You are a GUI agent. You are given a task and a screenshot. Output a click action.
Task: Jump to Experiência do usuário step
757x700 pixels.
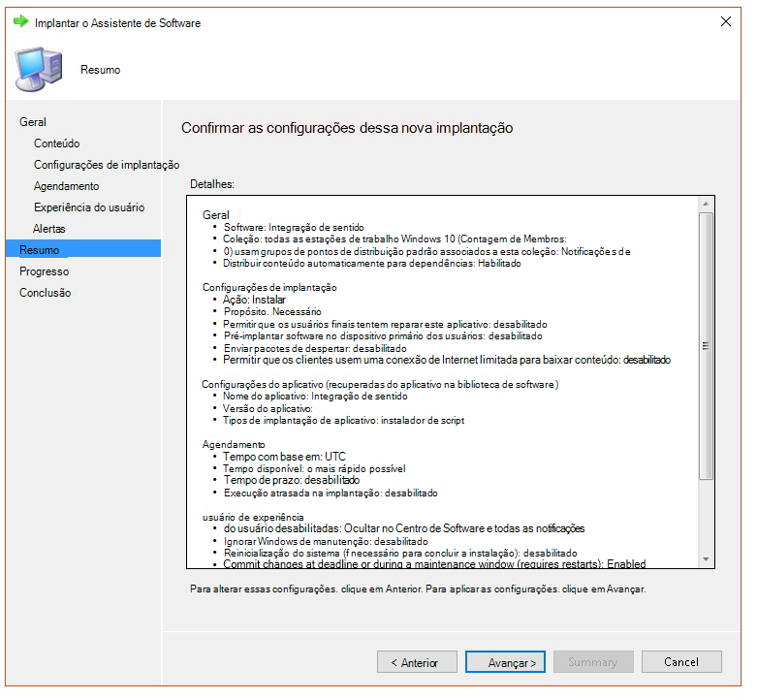tap(89, 207)
